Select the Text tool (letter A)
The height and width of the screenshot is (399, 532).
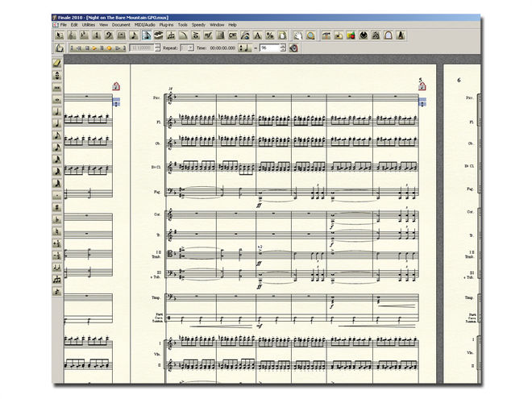257,35
